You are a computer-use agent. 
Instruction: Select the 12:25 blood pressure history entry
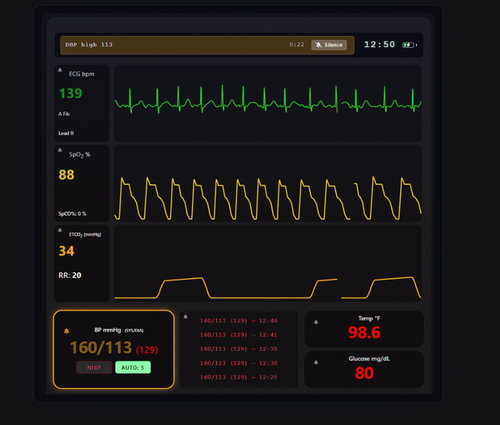(239, 377)
